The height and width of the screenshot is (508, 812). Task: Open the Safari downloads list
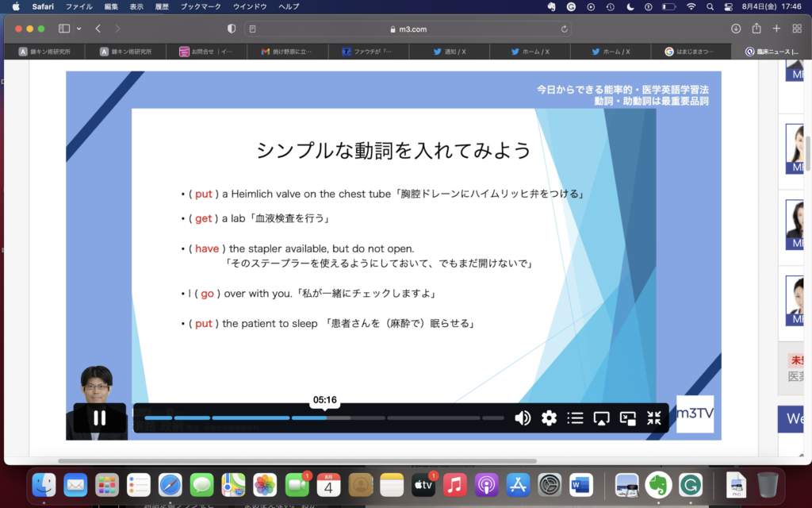click(736, 29)
